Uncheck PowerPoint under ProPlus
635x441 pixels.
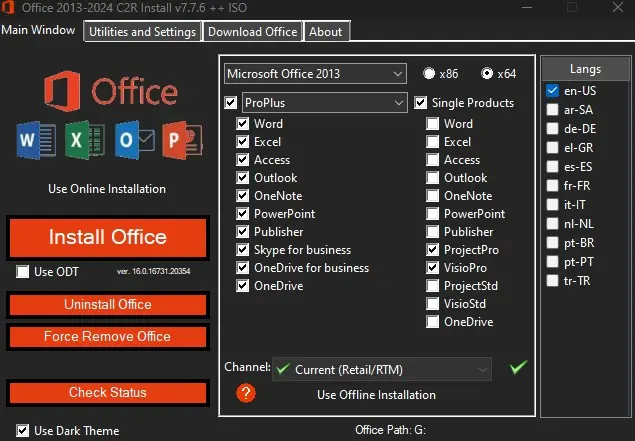click(243, 213)
